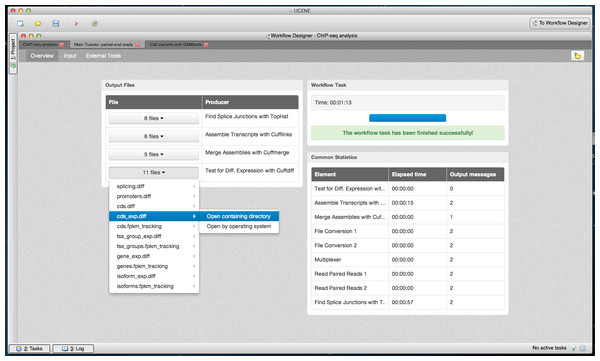Expand the 6 files dropdown
The height and width of the screenshot is (361, 600).
pyautogui.click(x=153, y=136)
